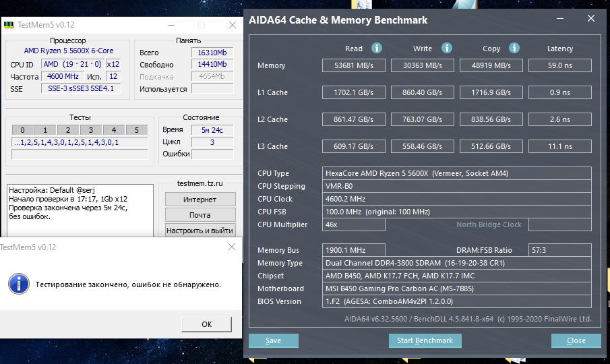Click the L3 Cache latency 11.1 ns
This screenshot has width=610, height=364.
pyautogui.click(x=560, y=146)
